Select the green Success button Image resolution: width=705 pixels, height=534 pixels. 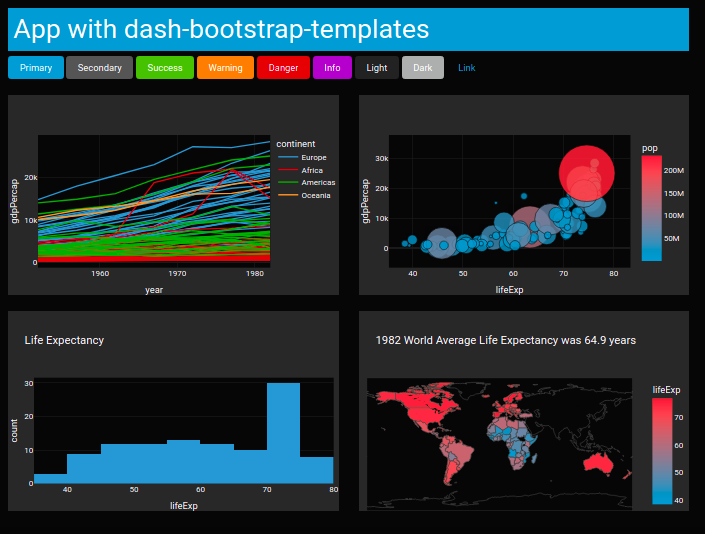[x=165, y=67]
